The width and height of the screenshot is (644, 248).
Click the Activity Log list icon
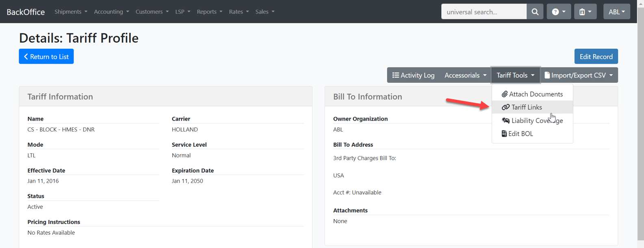(x=395, y=75)
